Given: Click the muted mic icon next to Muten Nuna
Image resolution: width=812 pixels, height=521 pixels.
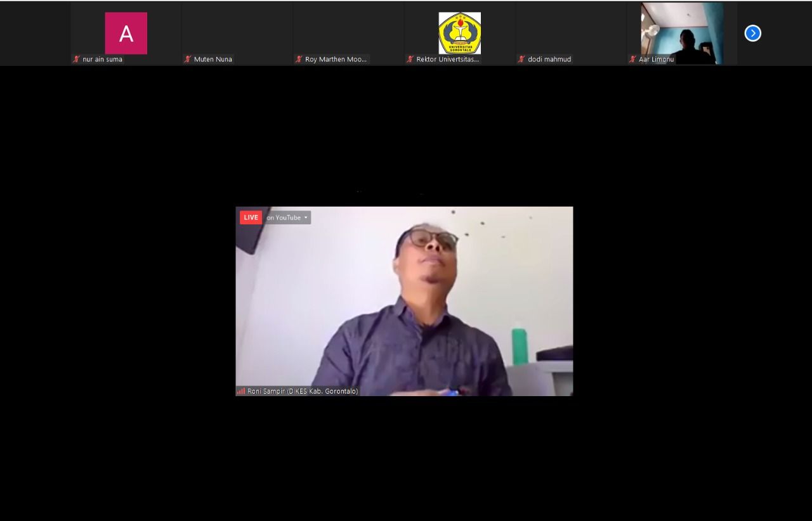Looking at the screenshot, I should [x=188, y=60].
